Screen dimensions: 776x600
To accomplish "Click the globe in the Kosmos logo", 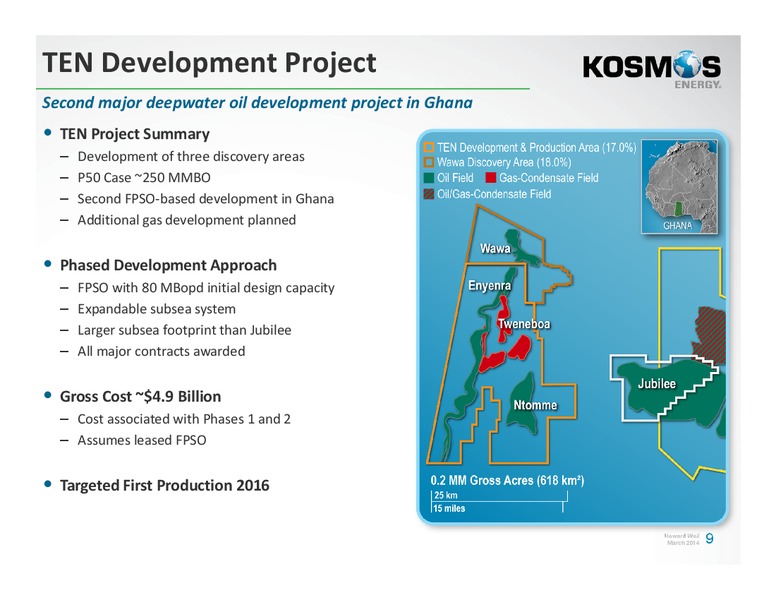I will (685, 64).
